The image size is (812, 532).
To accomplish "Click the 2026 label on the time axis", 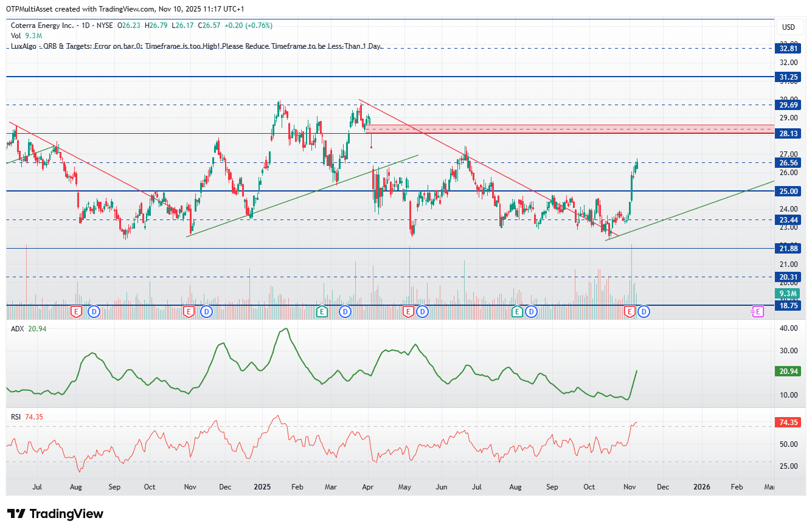I will [x=702, y=487].
